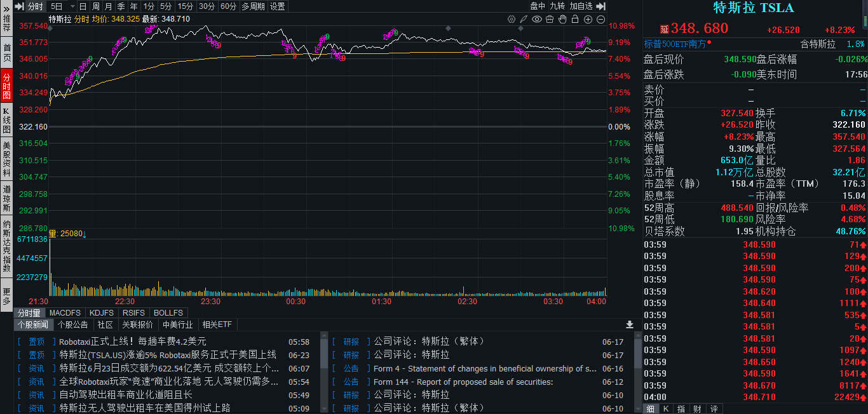The width and height of the screenshot is (868, 414).
Task: Click the 特斯拉 TSLA stock title
Action: 754,8
